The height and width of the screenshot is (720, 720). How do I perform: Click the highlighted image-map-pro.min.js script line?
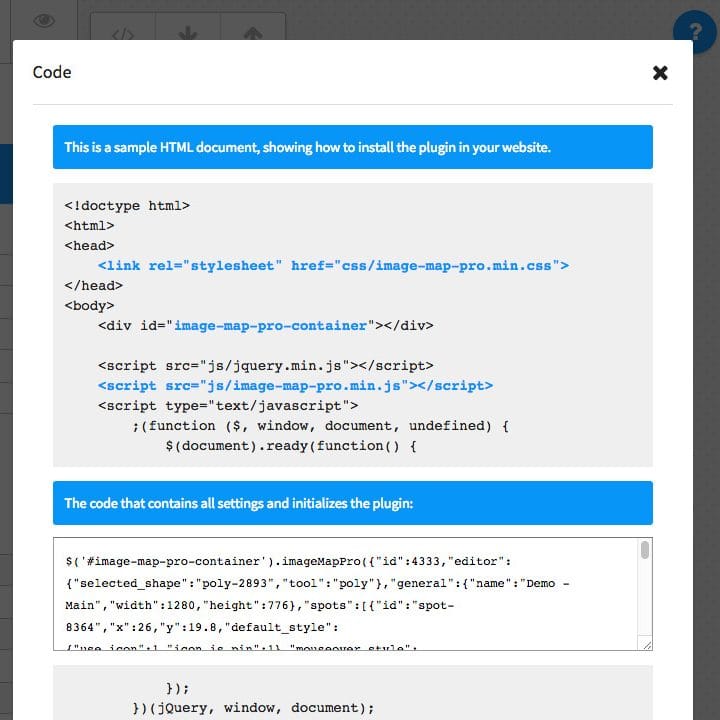tap(295, 386)
